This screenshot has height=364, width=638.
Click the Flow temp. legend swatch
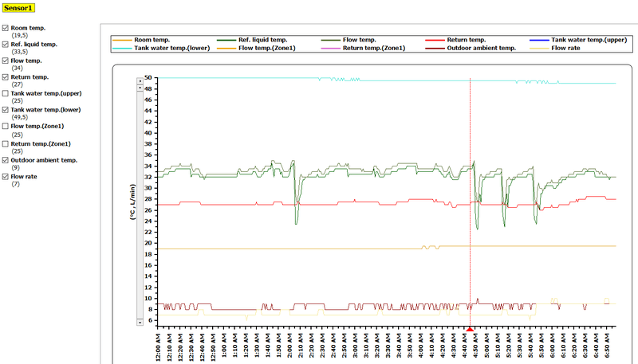tap(330, 40)
